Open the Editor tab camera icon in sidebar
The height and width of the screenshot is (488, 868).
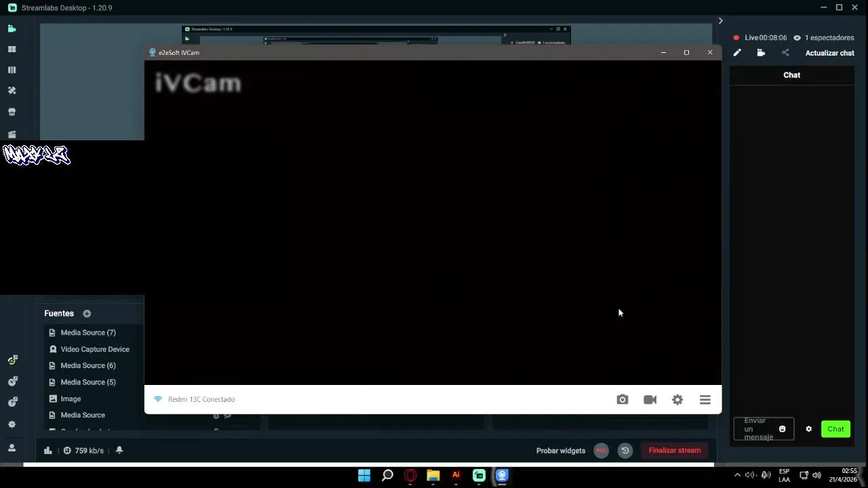click(x=12, y=28)
